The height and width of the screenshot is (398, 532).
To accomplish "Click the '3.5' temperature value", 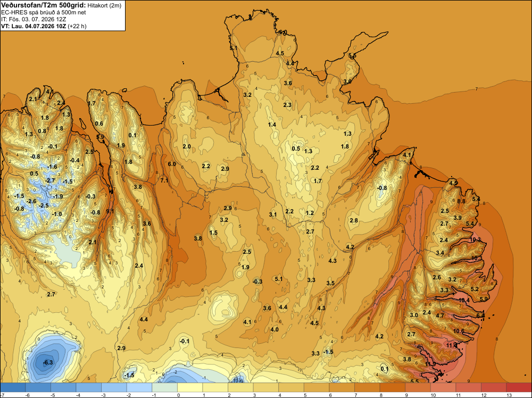I will tap(330, 283).
